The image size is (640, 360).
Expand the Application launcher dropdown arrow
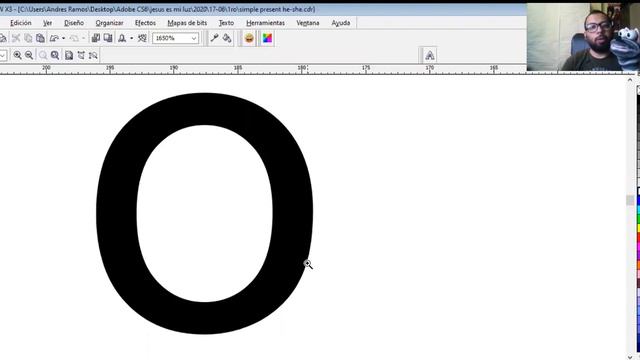point(131,38)
